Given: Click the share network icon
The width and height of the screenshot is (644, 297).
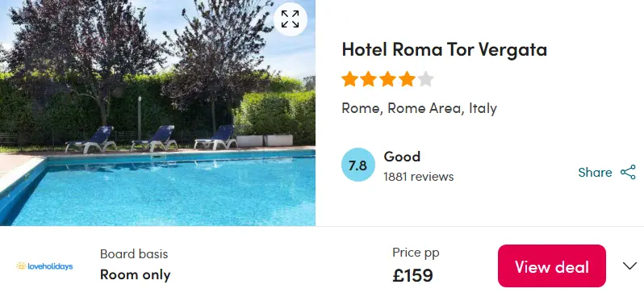Looking at the screenshot, I should tap(628, 172).
